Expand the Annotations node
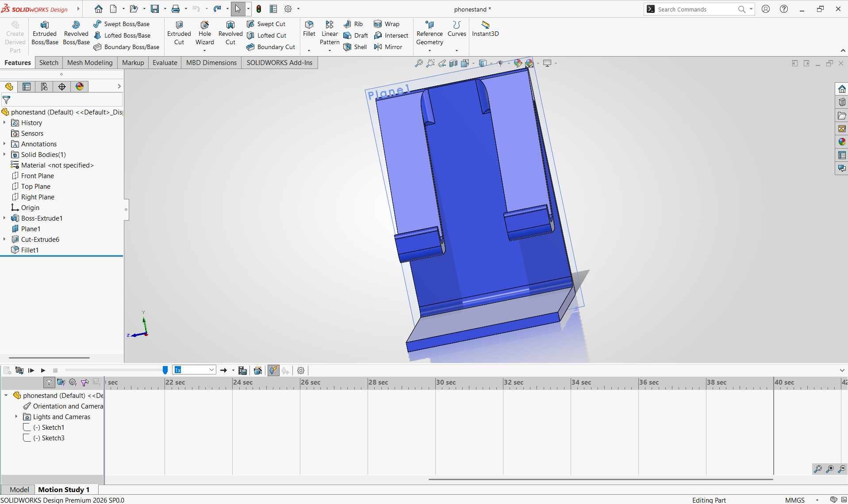 pyautogui.click(x=4, y=144)
